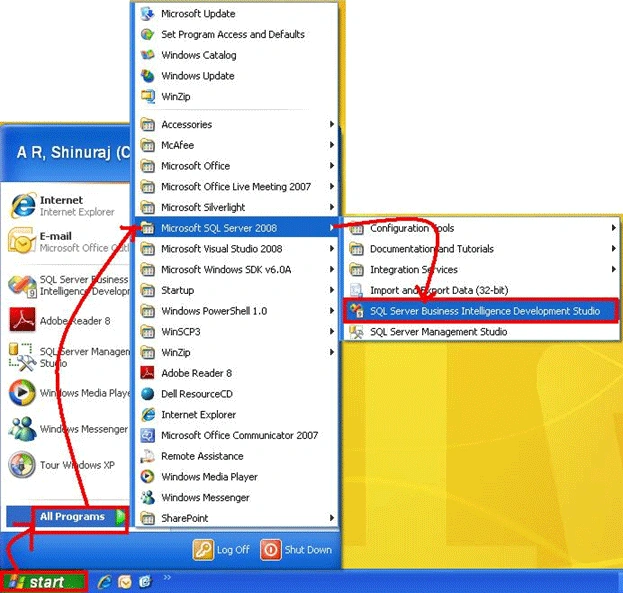Click Windows Messenger icon in left pane
Viewport: 623px width, 593px height.
click(22, 428)
